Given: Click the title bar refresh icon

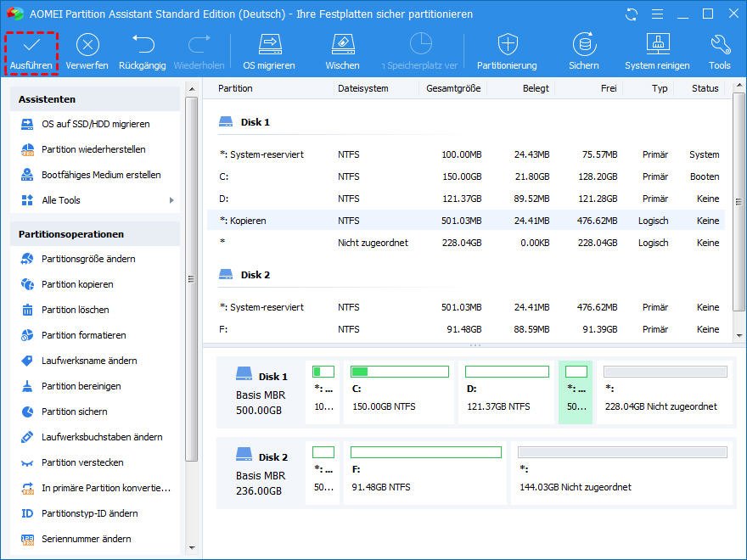Looking at the screenshot, I should click(631, 14).
